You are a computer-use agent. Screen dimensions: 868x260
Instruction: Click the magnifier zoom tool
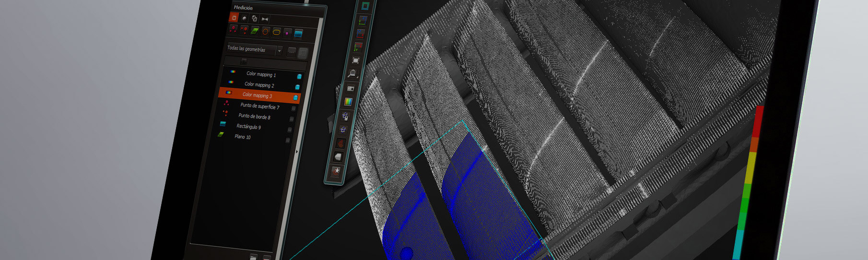point(352,74)
